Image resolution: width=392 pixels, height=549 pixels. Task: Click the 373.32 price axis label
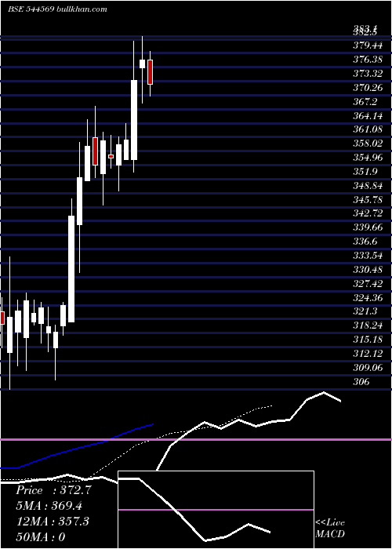(368, 74)
